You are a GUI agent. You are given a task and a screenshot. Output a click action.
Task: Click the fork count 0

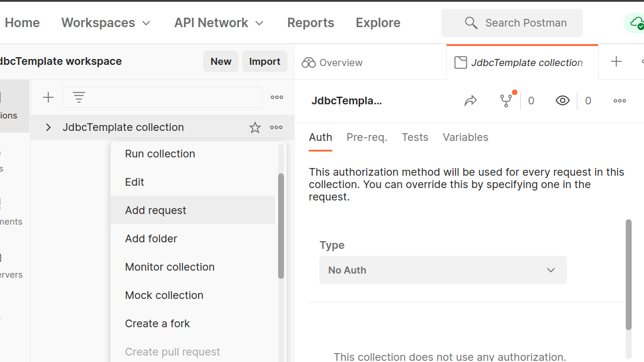tap(531, 101)
